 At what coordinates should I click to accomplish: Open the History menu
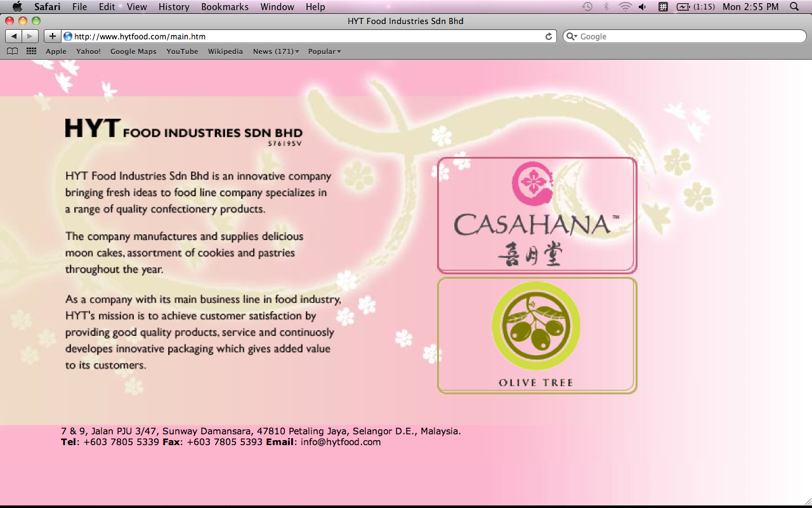coord(174,7)
